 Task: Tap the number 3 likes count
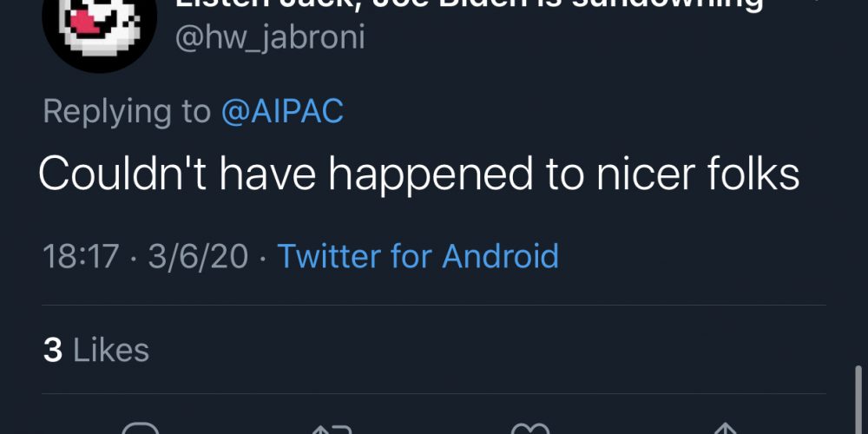click(52, 350)
